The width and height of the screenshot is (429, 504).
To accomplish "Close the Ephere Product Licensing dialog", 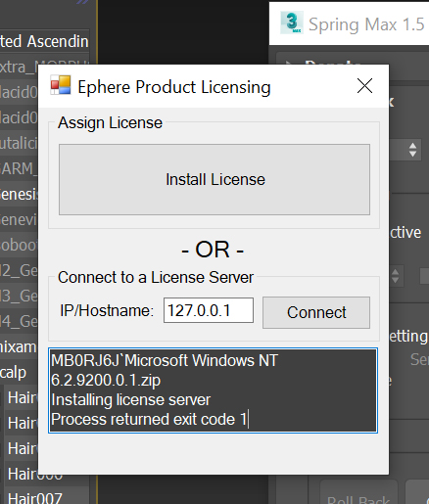I will pyautogui.click(x=364, y=86).
